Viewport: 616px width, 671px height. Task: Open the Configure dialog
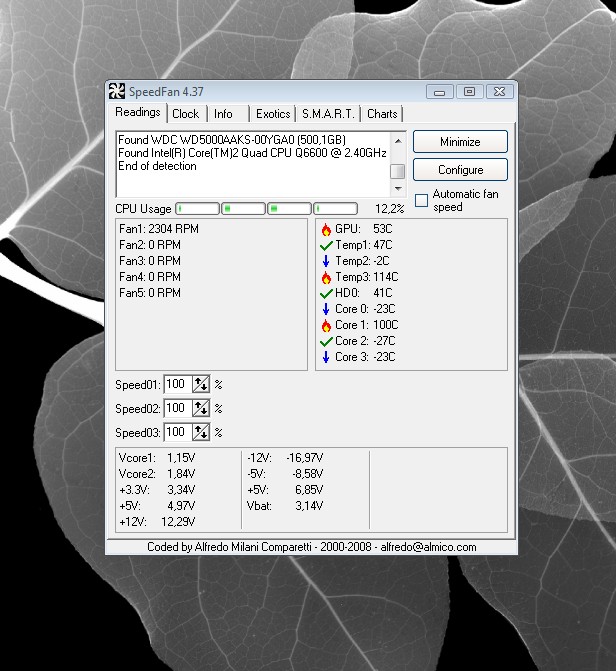coord(460,170)
